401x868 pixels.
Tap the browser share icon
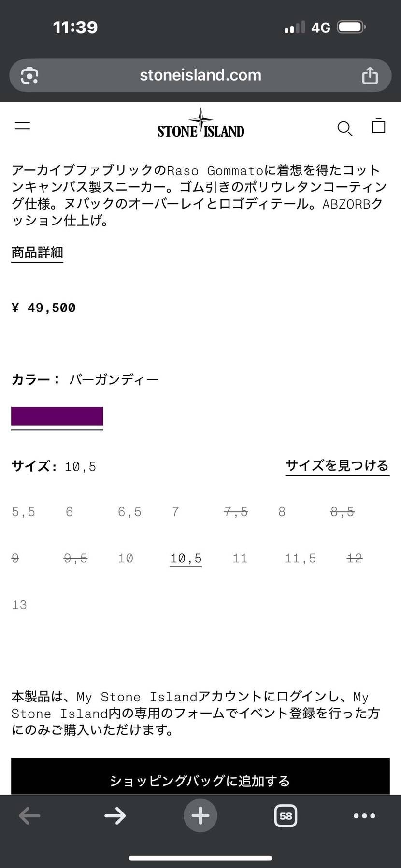(x=370, y=75)
